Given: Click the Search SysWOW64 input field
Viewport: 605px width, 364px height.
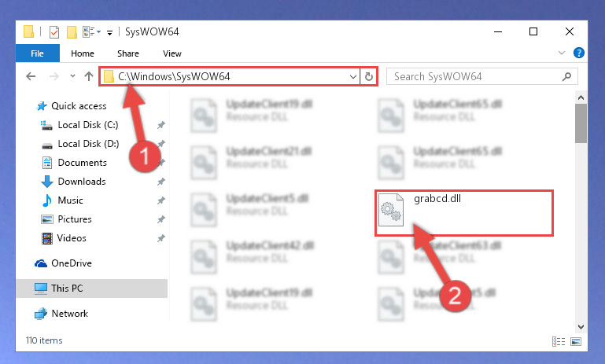Looking at the screenshot, I should pos(482,76).
